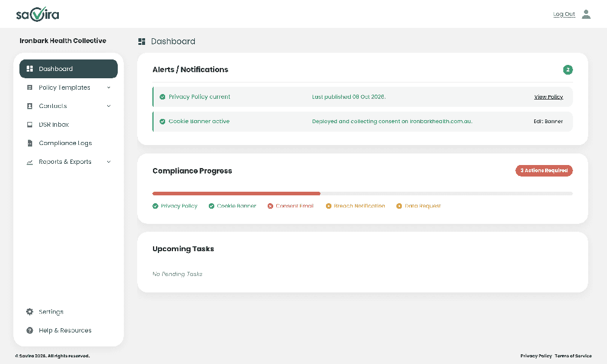This screenshot has width=607, height=364.
Task: Click the Savira 2026 copyright text
Action: [x=52, y=356]
